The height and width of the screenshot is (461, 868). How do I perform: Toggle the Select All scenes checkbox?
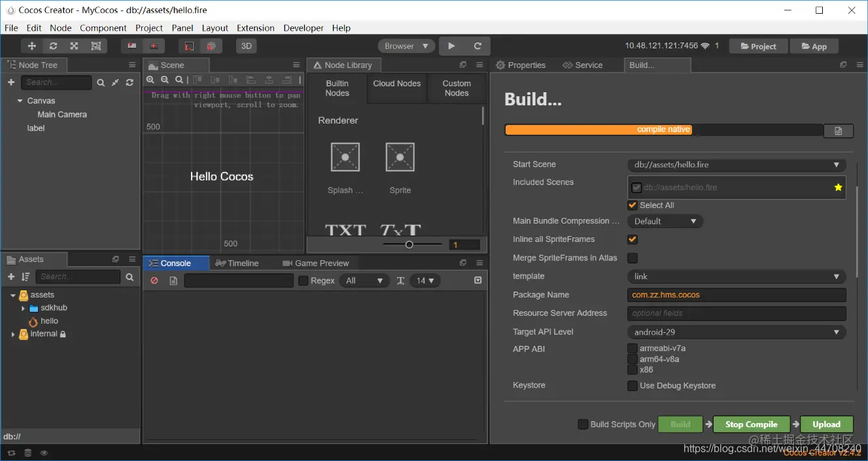coord(633,205)
